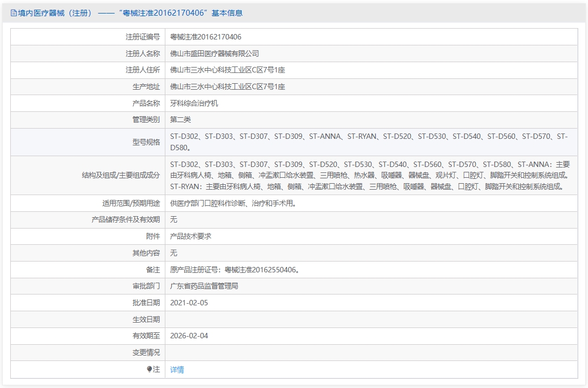Viewport: 588px width, 388px height.
Task: Select management class value 第二类
Action: pos(181,119)
